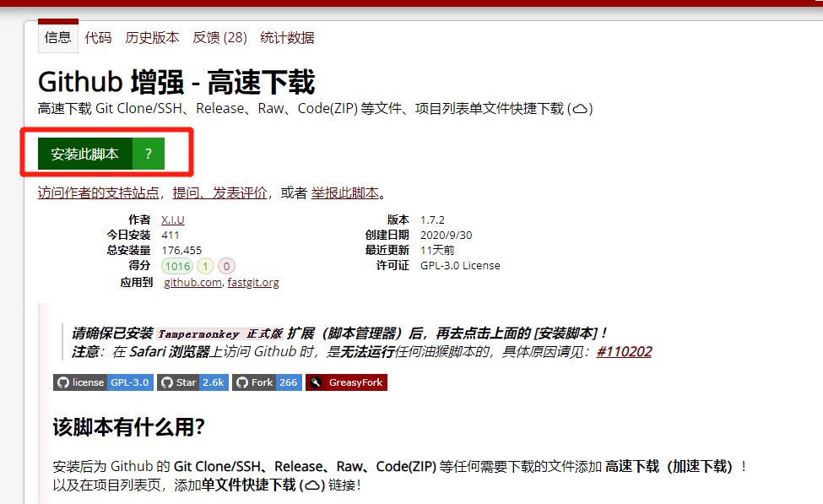This screenshot has height=504, width=823.
Task: Click the GitHub Fork 266 badge
Action: click(268, 382)
